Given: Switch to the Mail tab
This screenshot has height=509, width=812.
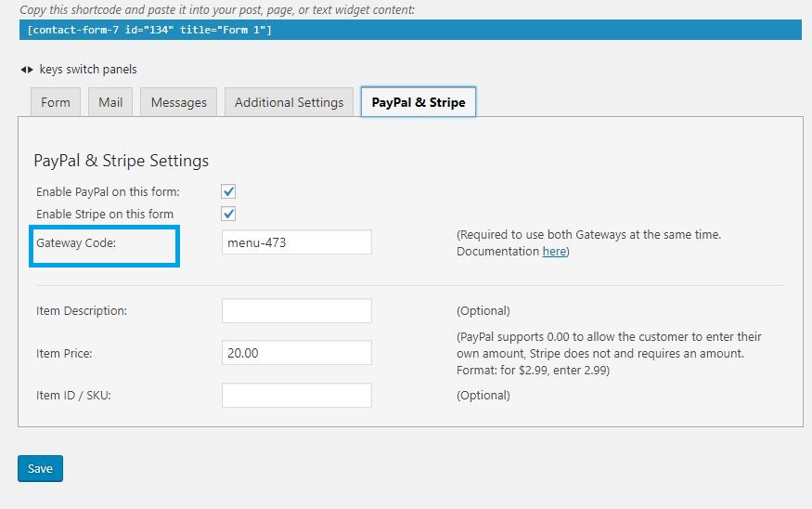Looking at the screenshot, I should click(x=110, y=102).
